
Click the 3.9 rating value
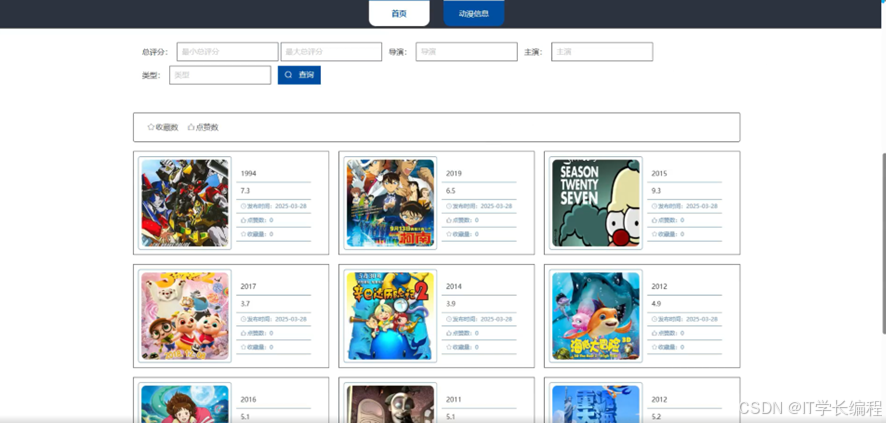point(450,304)
